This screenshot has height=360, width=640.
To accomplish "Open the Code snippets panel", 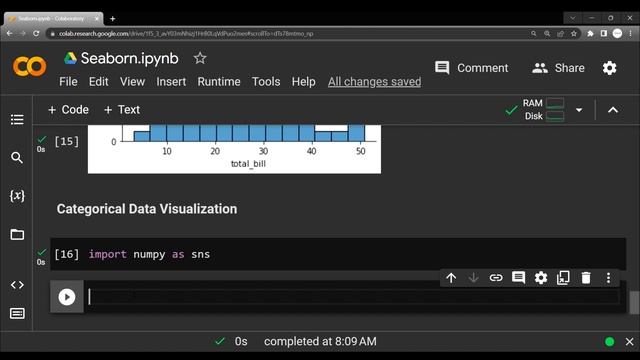I will [x=17, y=284].
